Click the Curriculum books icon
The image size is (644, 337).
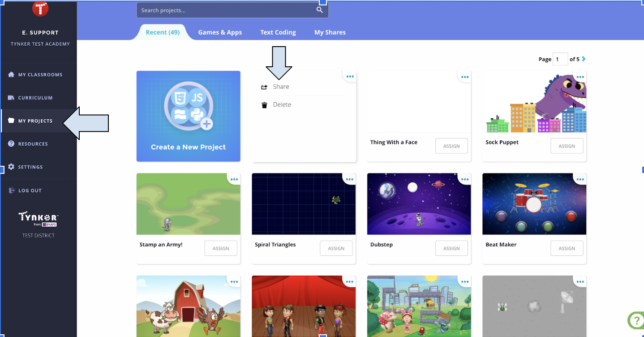(12, 98)
